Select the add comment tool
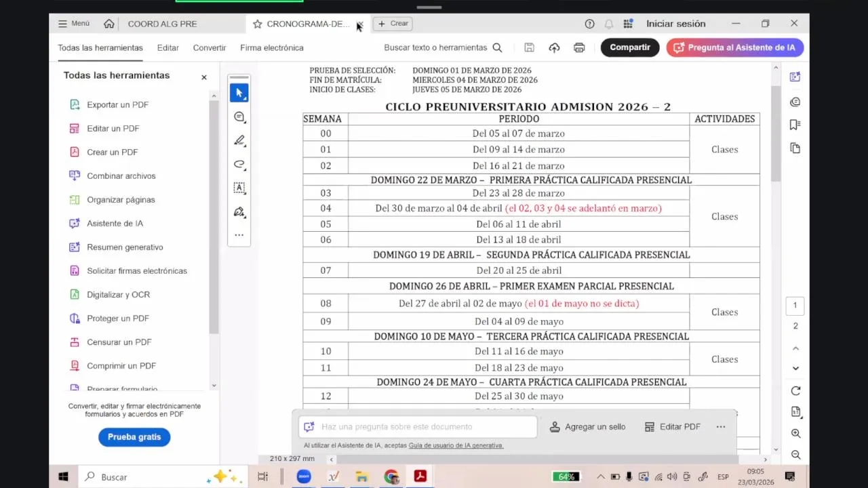This screenshot has height=488, width=868. click(239, 117)
